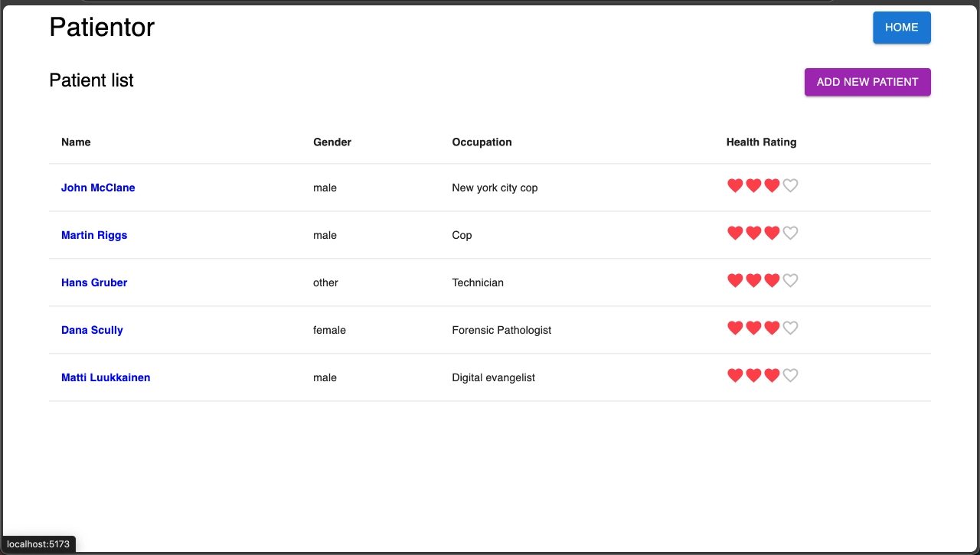Screen dimensions: 980x555
Task: View Hans Gruber's details
Action: 94,282
